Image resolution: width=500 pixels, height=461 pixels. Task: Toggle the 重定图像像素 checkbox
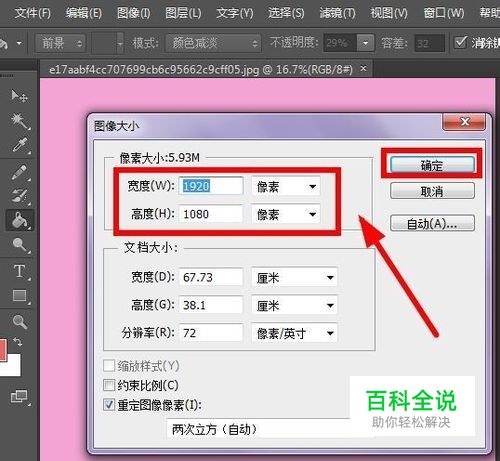[x=109, y=405]
